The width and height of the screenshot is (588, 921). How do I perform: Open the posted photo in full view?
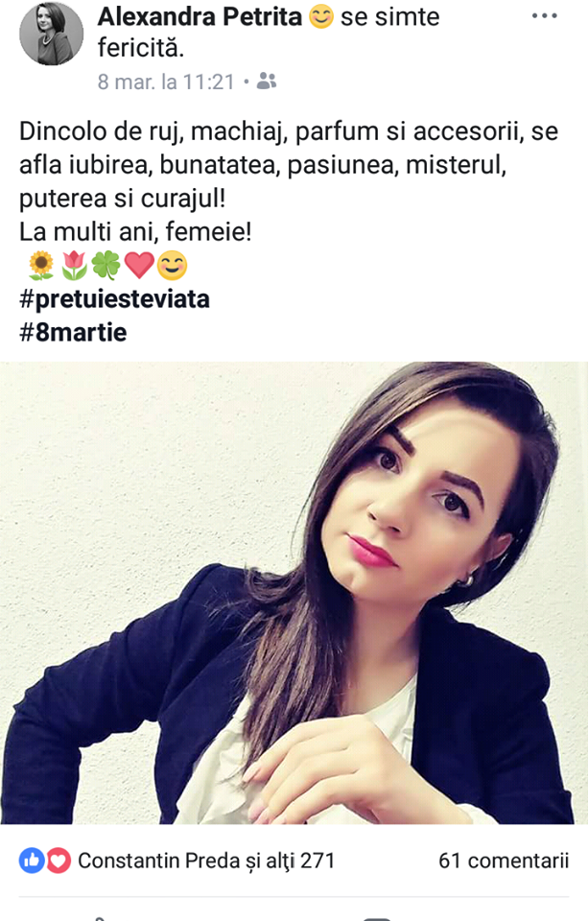tap(294, 593)
